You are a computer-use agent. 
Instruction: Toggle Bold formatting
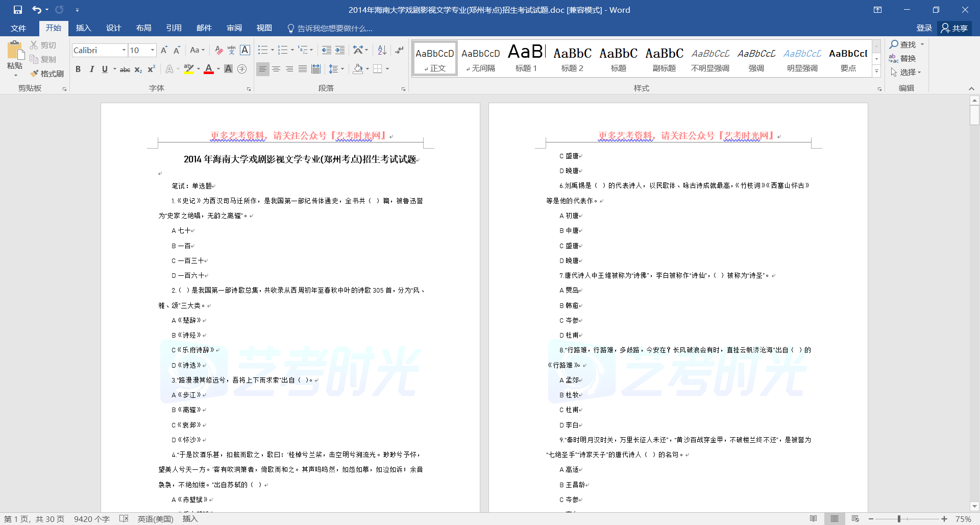[x=78, y=69]
